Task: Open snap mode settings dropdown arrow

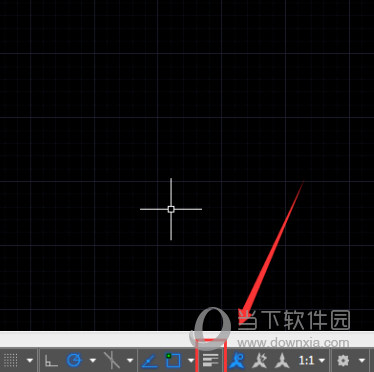Action: coord(30,360)
